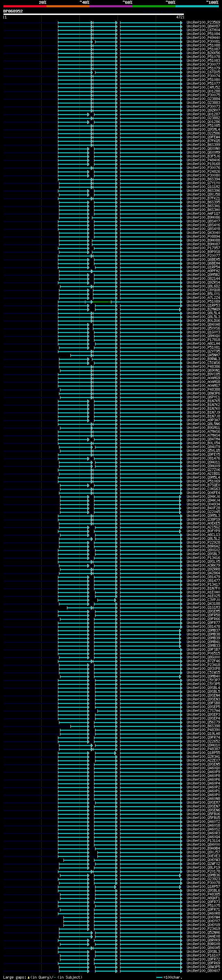Select the UniRef100_A8QKF1 label
222x980 pixels.
coord(203,898)
